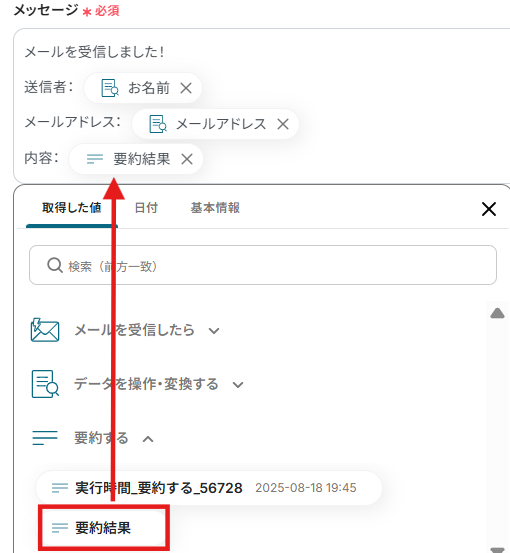Click the 2025-08-18 19:45 timestamp

click(x=306, y=488)
